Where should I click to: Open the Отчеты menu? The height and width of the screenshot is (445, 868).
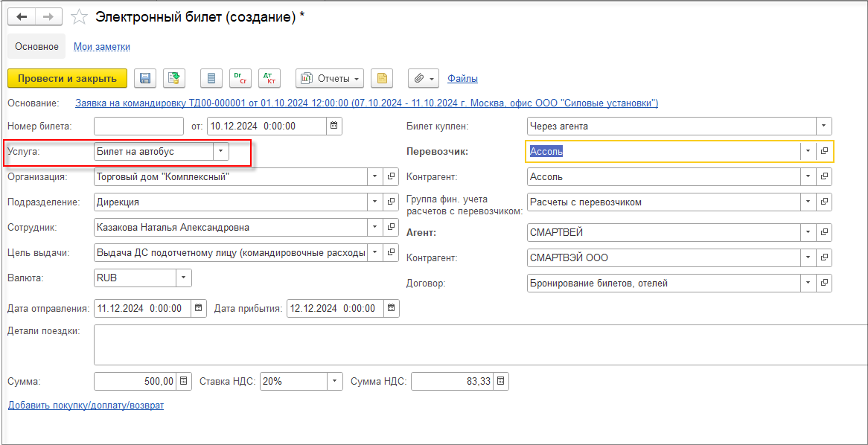tap(331, 79)
